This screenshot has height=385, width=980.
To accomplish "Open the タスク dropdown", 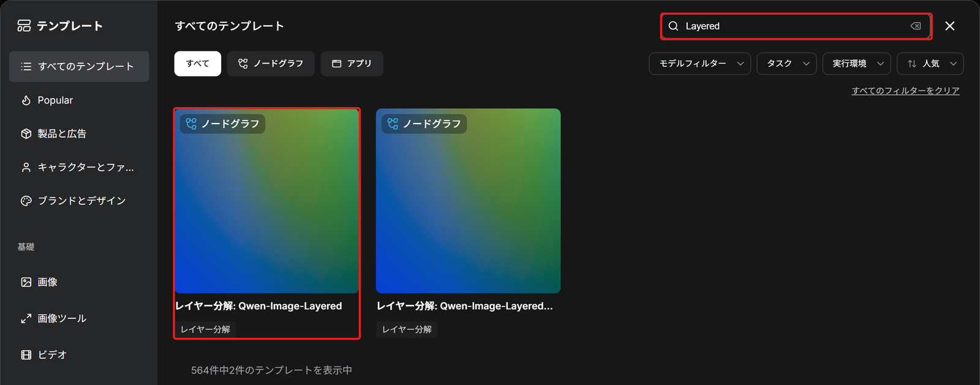I will point(786,64).
